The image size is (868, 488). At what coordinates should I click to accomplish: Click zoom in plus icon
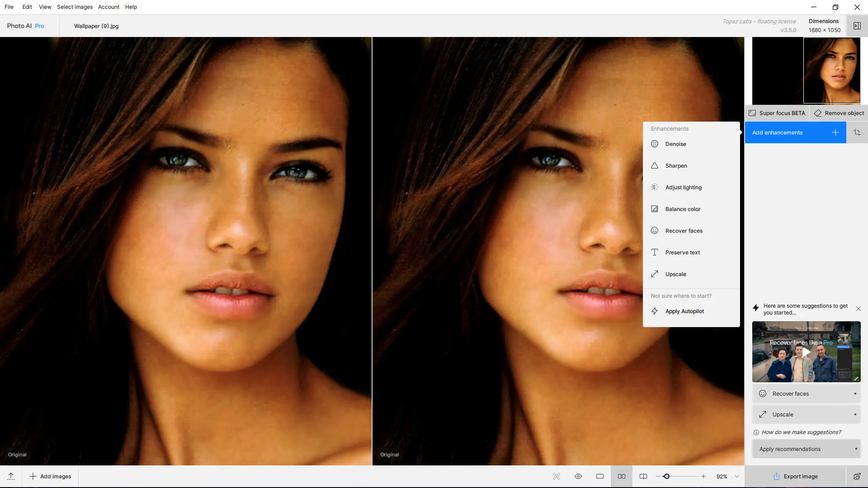pyautogui.click(x=703, y=476)
